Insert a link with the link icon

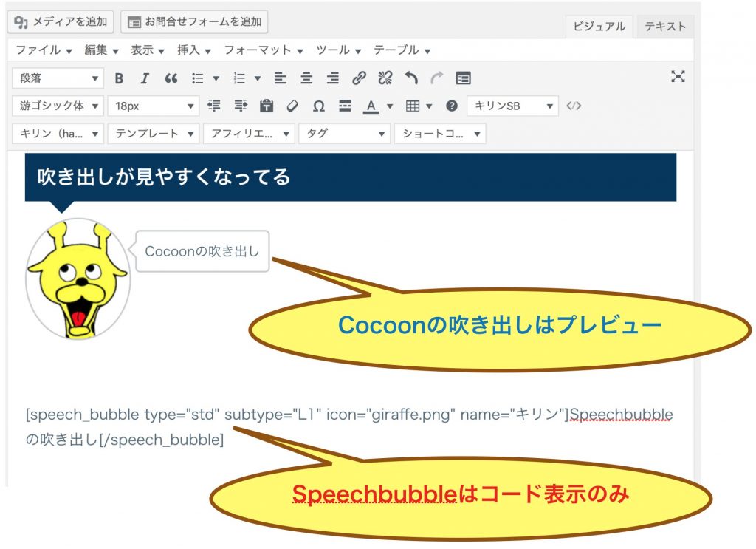(360, 78)
